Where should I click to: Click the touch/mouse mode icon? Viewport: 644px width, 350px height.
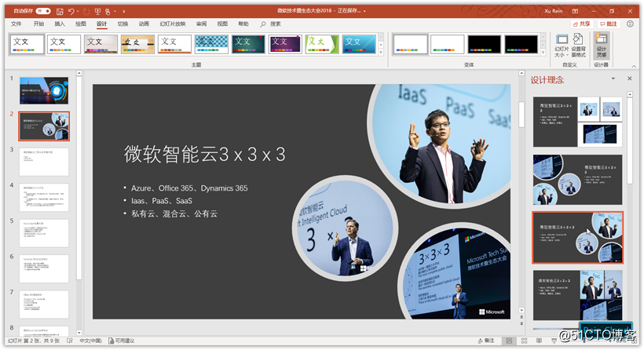pos(108,12)
